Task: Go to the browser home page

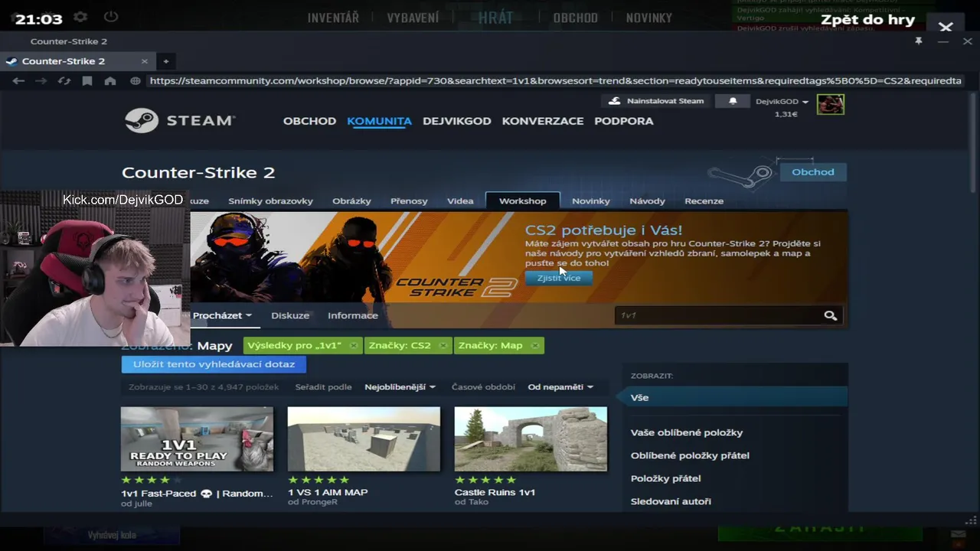Action: (110, 80)
